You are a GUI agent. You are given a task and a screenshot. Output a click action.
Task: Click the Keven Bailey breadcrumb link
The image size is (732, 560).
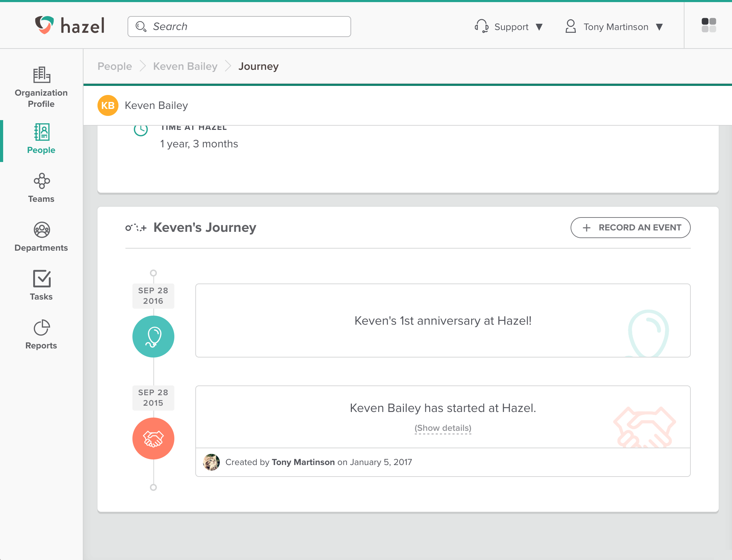pyautogui.click(x=185, y=66)
